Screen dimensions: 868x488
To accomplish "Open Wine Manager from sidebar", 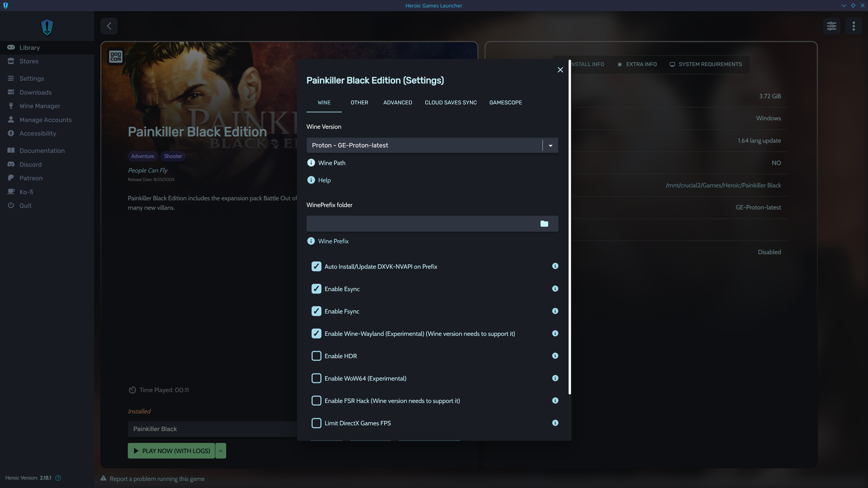I will click(x=40, y=106).
